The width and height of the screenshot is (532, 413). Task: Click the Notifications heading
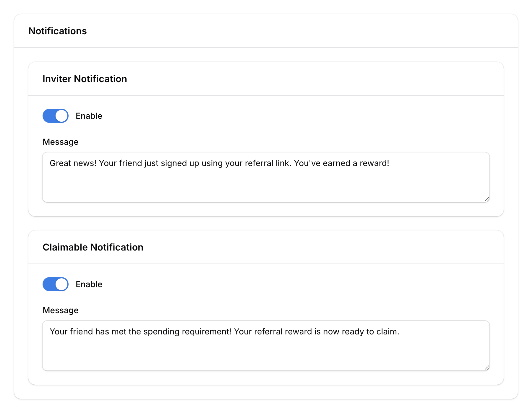pos(58,31)
